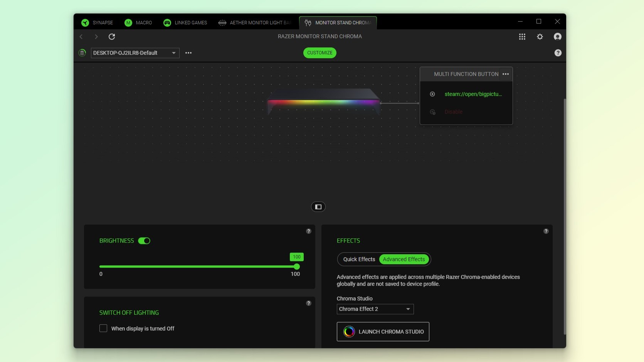Click the brightness slider handle

click(296, 266)
